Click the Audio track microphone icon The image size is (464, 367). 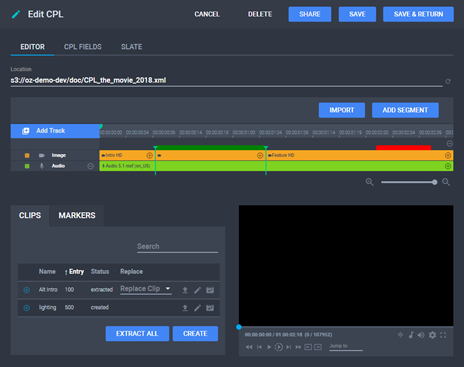(42, 166)
